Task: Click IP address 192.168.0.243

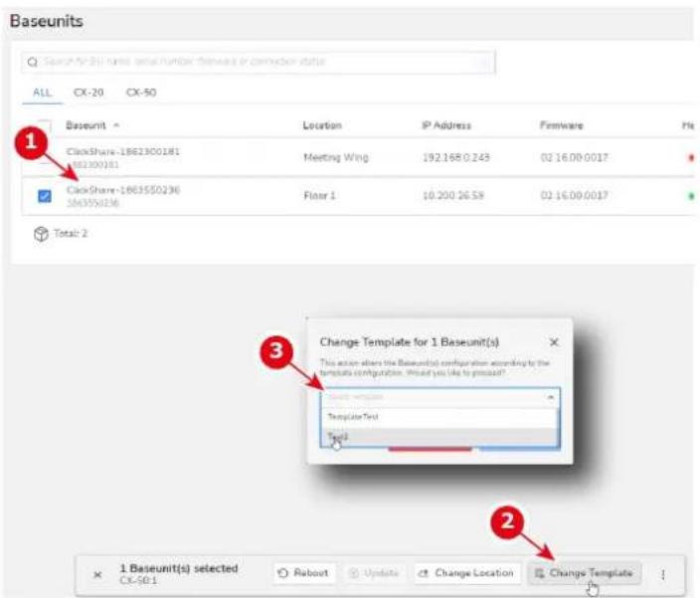Action: point(455,157)
